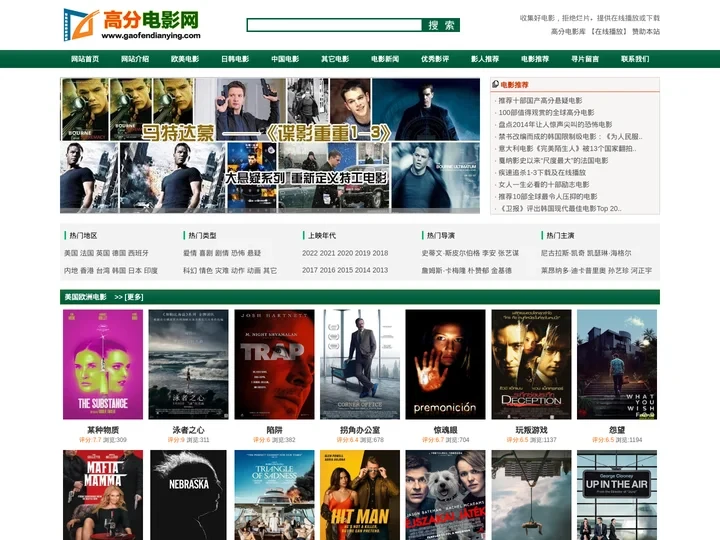Select director 金基德
The width and height of the screenshot is (720, 540).
[501, 270]
